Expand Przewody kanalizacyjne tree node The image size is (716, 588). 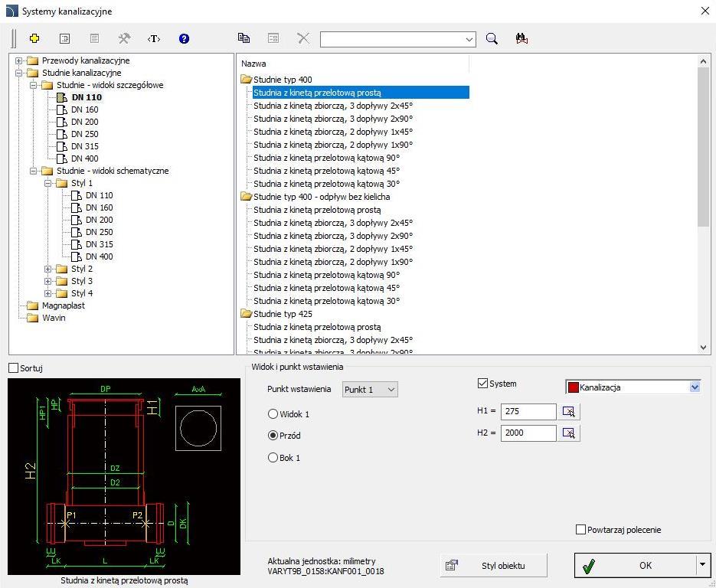point(18,60)
